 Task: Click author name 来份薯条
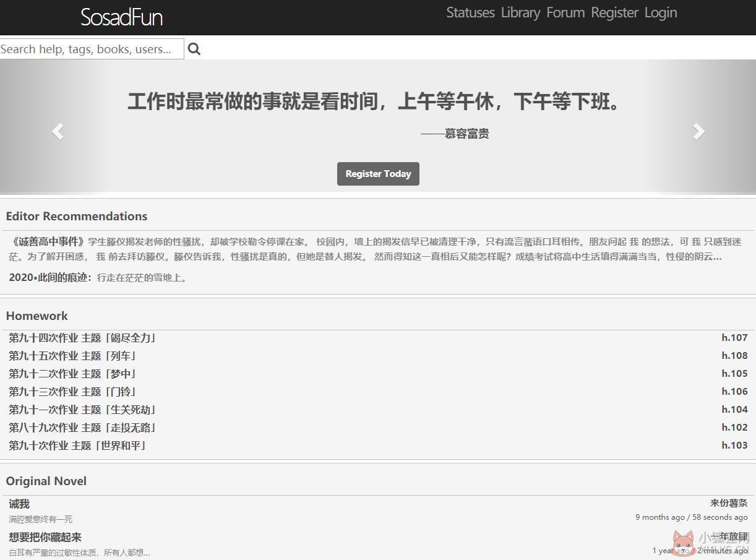[x=729, y=503]
